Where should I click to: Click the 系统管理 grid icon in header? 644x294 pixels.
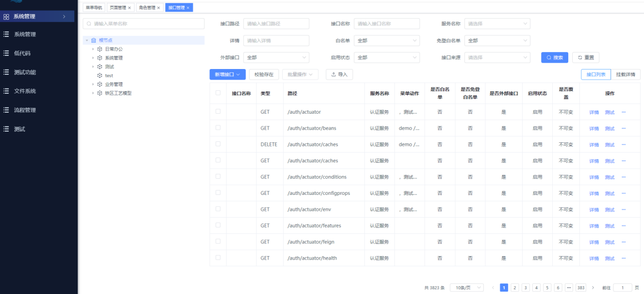point(6,17)
